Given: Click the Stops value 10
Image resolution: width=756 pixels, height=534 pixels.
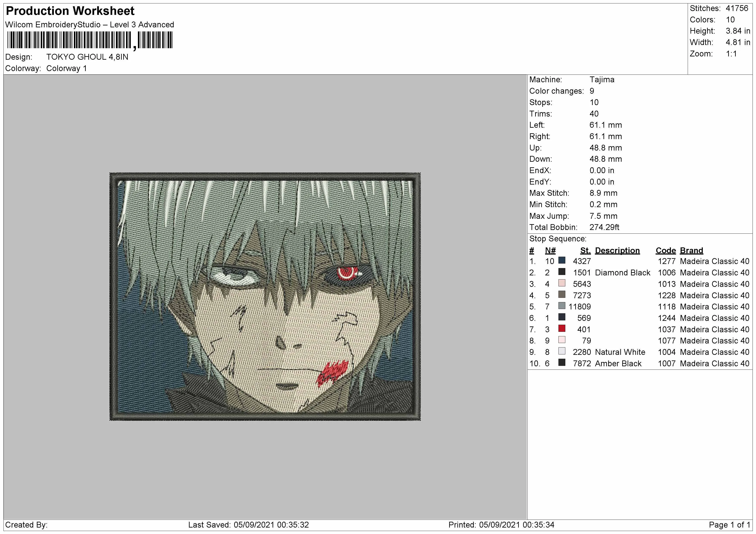Looking at the screenshot, I should (x=594, y=102).
